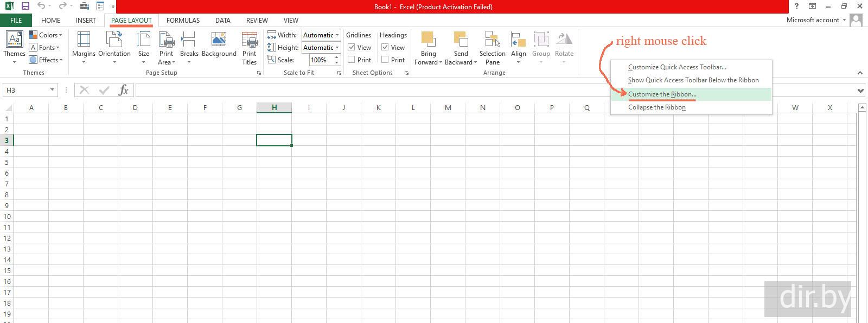Viewport: 868px width, 323px height.
Task: Enable Headings Print checkbox
Action: [385, 60]
